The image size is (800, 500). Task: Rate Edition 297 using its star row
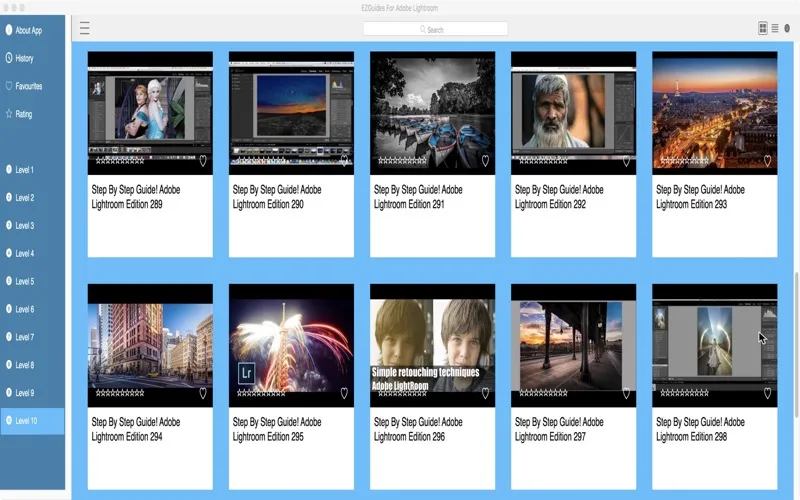[543, 393]
